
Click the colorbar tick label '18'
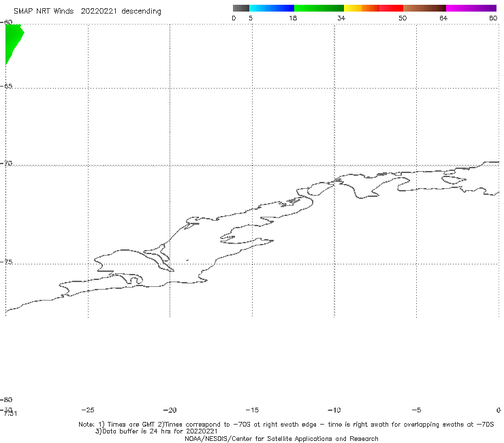pos(293,18)
